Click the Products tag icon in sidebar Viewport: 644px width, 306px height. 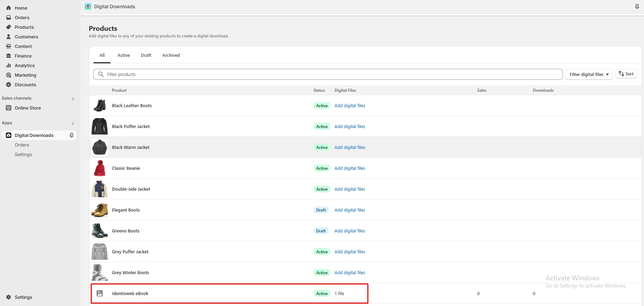pyautogui.click(x=9, y=27)
